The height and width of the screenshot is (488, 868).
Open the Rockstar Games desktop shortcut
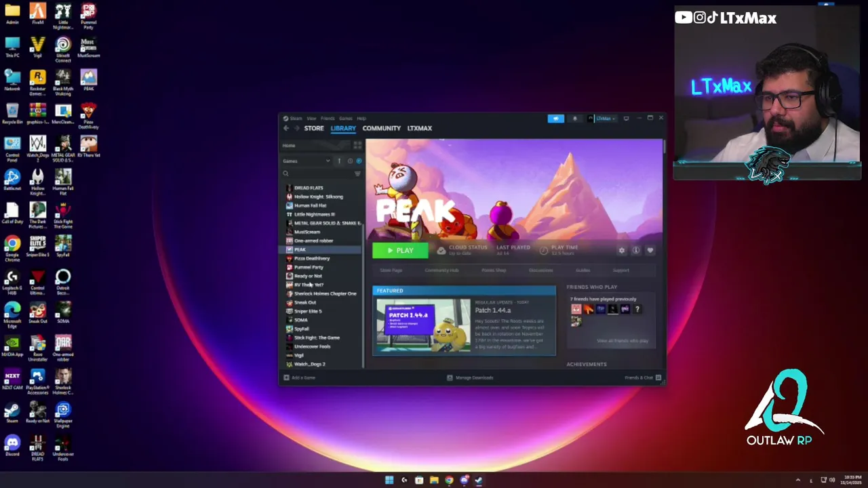[x=38, y=83]
